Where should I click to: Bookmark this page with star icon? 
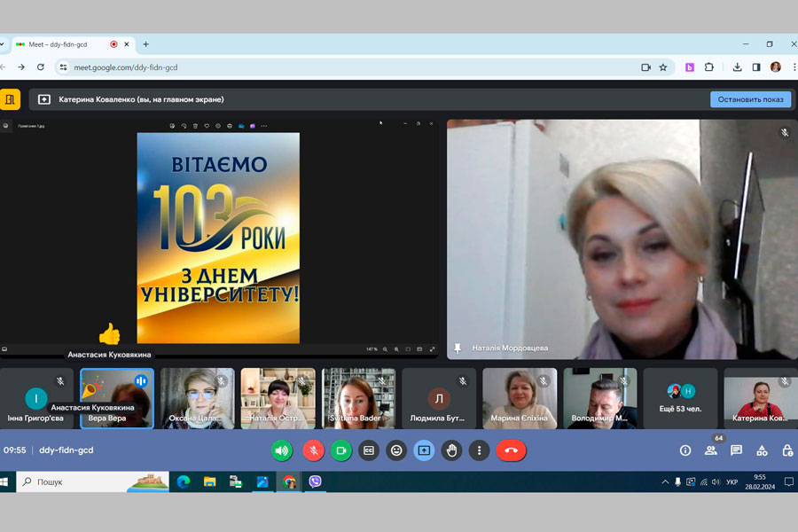point(663,67)
